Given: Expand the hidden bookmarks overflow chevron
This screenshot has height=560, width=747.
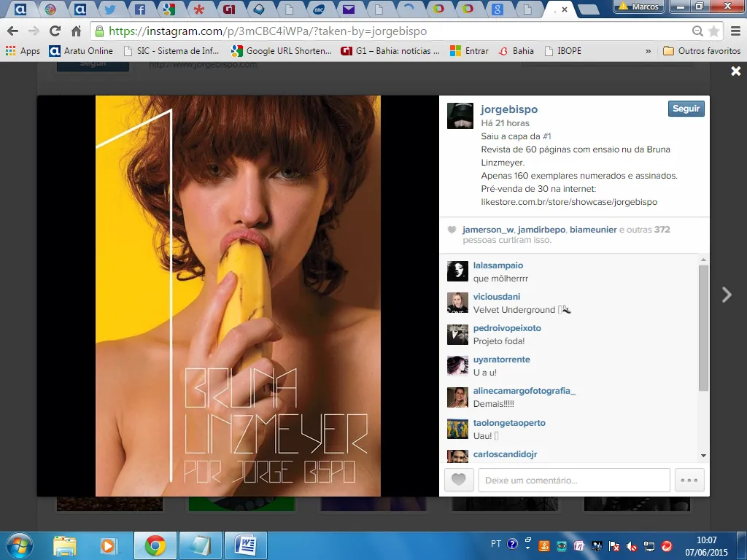Looking at the screenshot, I should [x=648, y=51].
